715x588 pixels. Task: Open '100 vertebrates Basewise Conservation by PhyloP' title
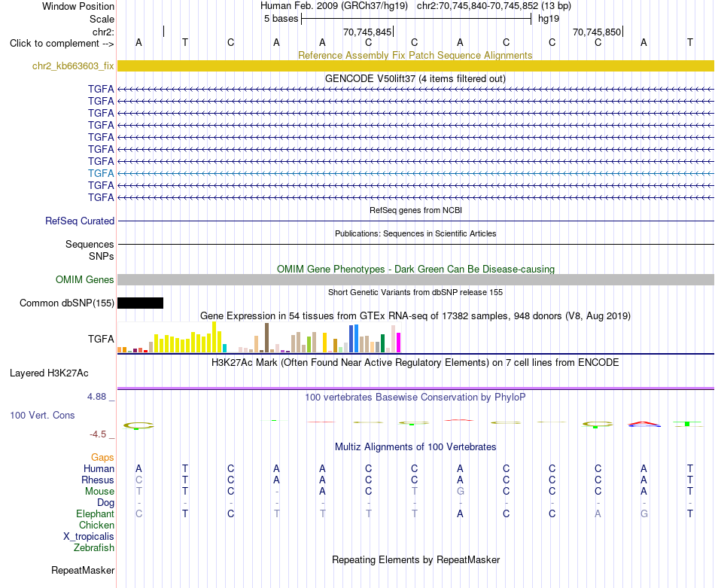(x=415, y=398)
